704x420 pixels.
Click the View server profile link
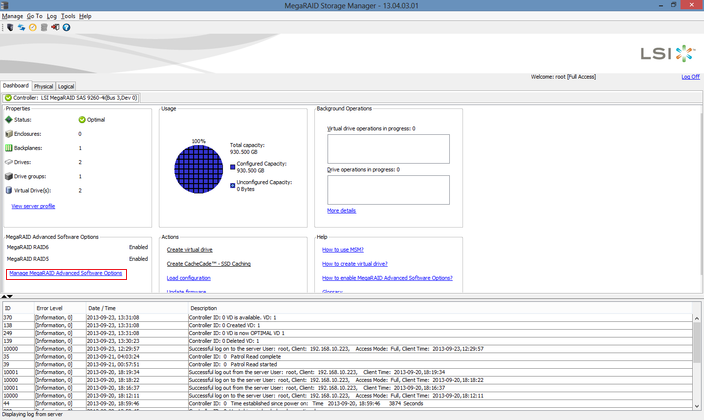click(33, 205)
